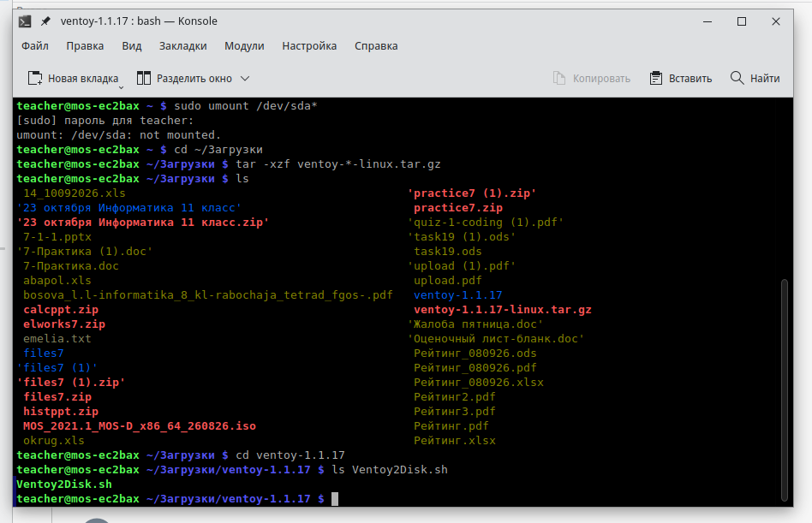Open the Правка menu
This screenshot has height=523, width=812.
[x=85, y=46]
